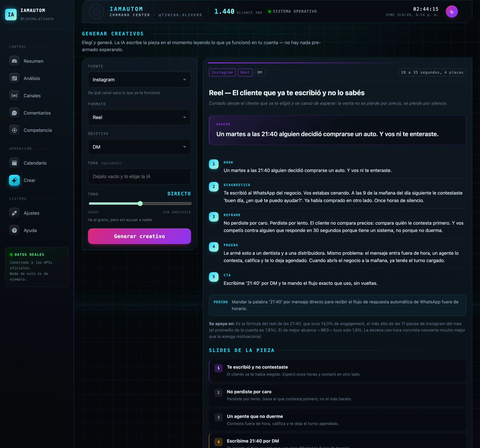480x448 pixels.
Task: Click the 'Va al grano' tone description
Action: coord(120,220)
